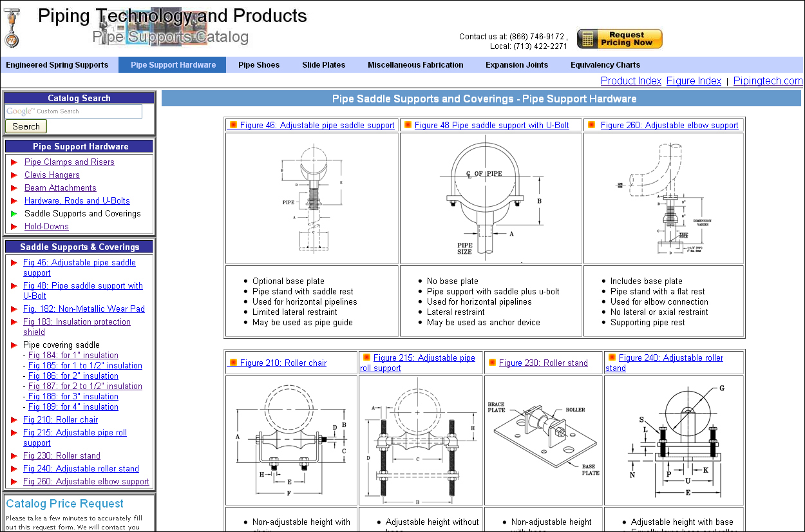This screenshot has height=532, width=805.
Task: Open Fig 185: for 1 to 1/2" insulation
Action: [85, 366]
